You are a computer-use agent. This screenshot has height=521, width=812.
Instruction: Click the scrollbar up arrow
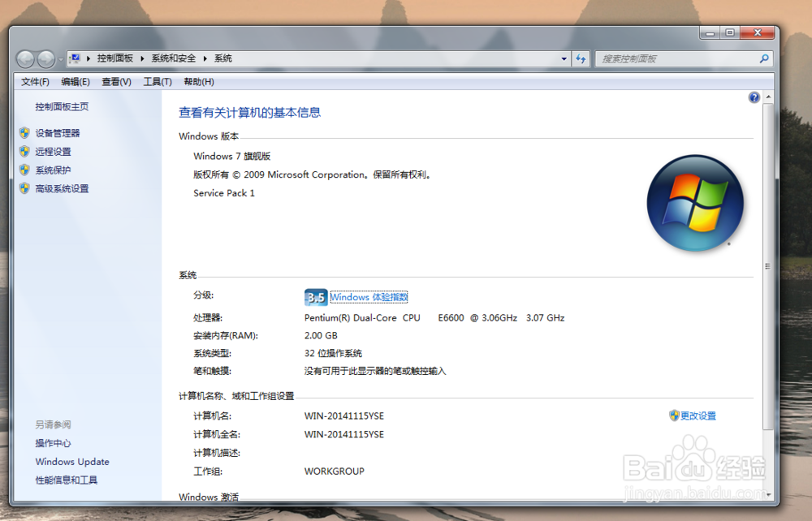pyautogui.click(x=768, y=97)
